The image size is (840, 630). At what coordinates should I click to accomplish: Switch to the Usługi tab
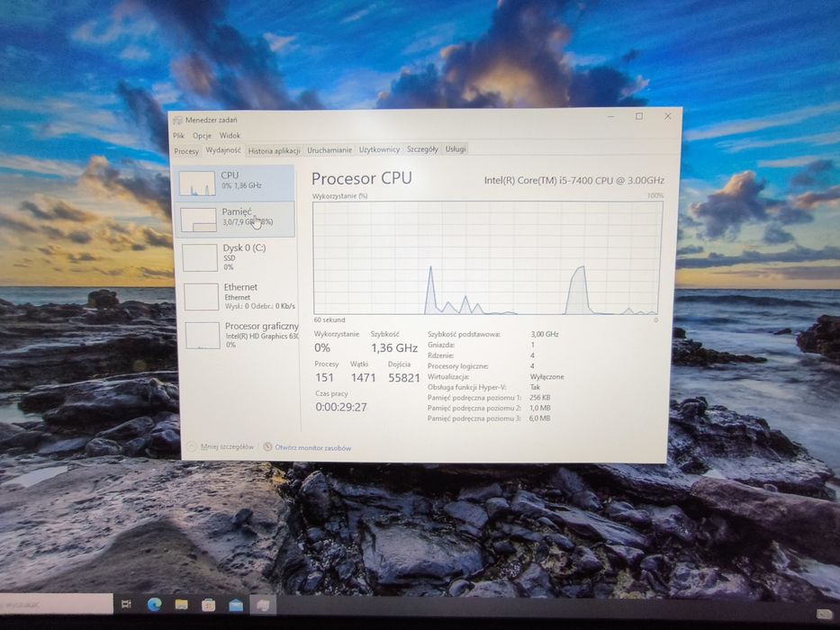click(456, 148)
